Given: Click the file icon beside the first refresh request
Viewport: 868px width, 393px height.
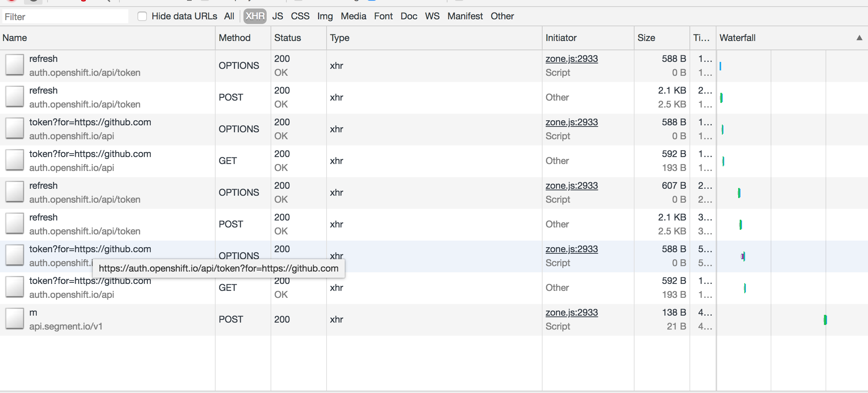Looking at the screenshot, I should [14, 65].
